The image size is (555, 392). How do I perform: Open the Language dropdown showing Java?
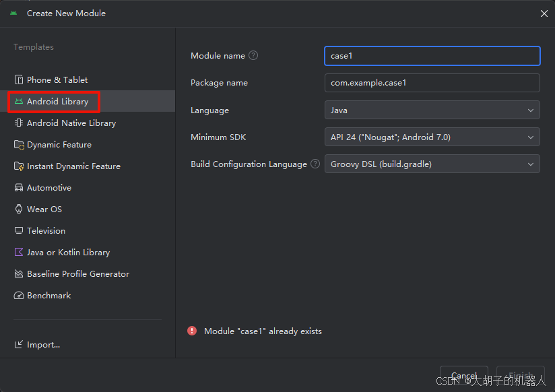tap(432, 110)
